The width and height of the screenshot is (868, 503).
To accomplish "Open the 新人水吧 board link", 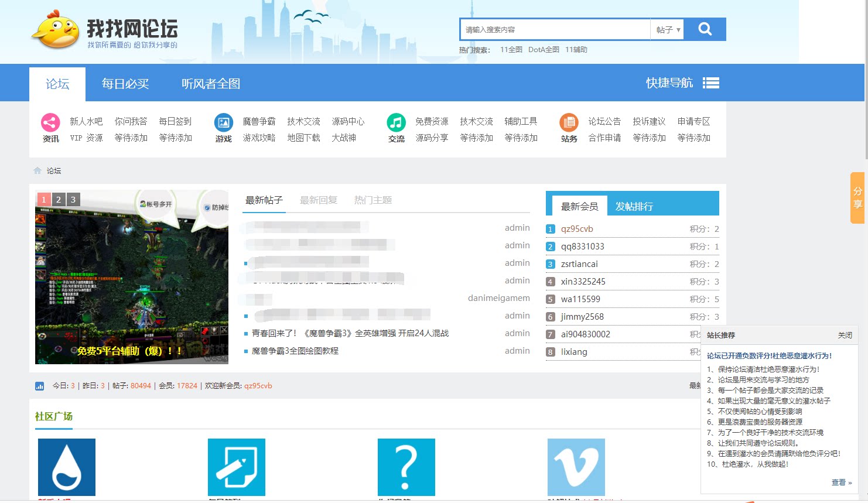I will [x=86, y=121].
